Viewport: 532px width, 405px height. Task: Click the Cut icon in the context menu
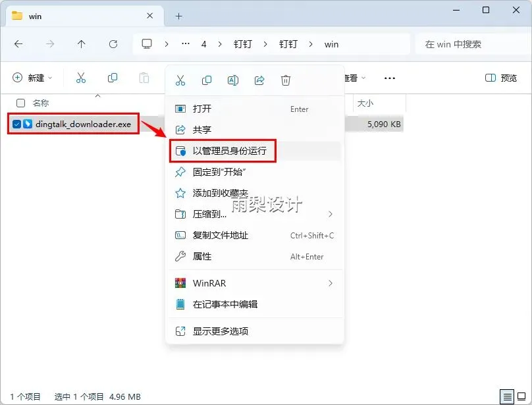point(180,80)
